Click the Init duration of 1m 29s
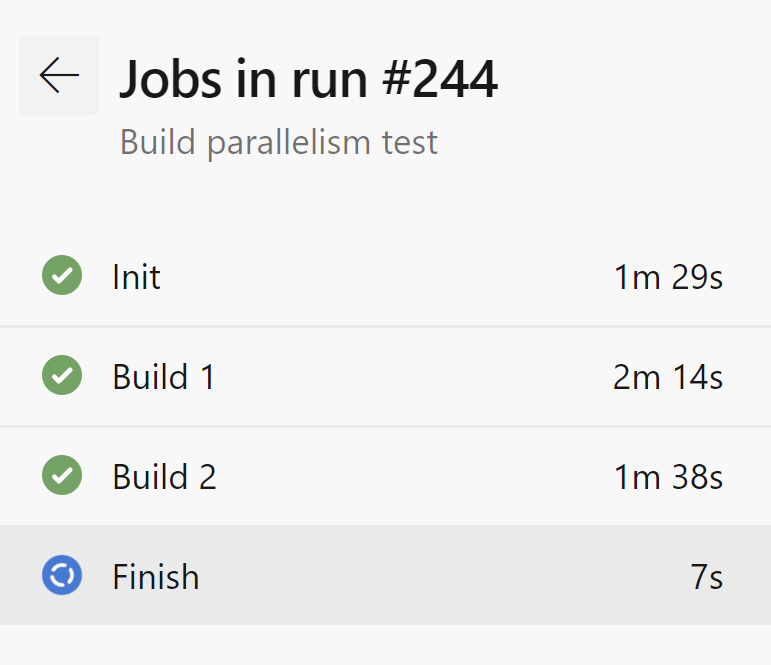 (x=668, y=276)
